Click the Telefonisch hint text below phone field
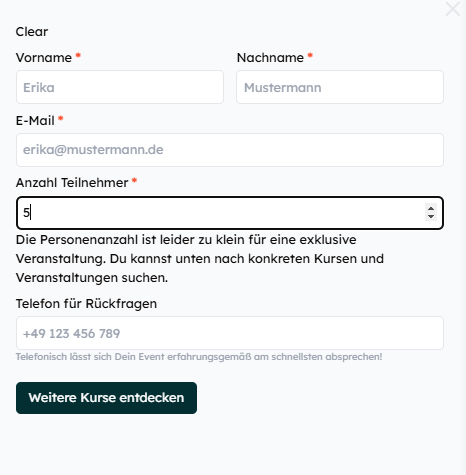 pyautogui.click(x=199, y=357)
